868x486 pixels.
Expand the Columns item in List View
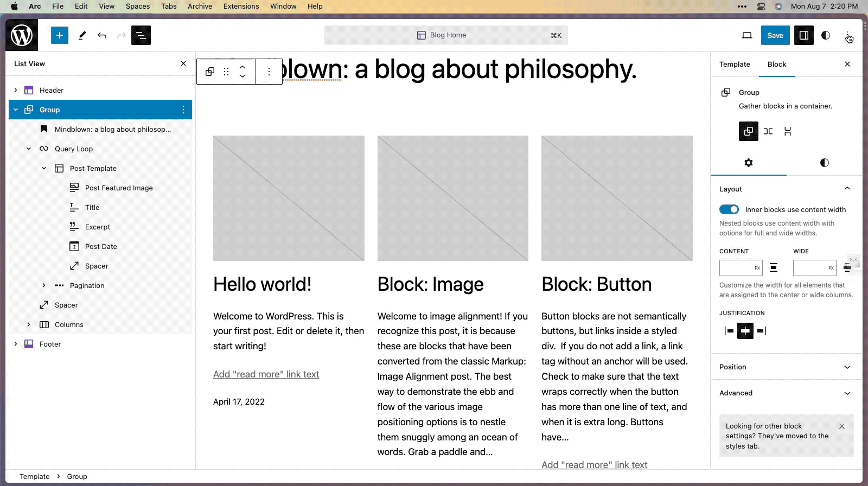point(29,324)
